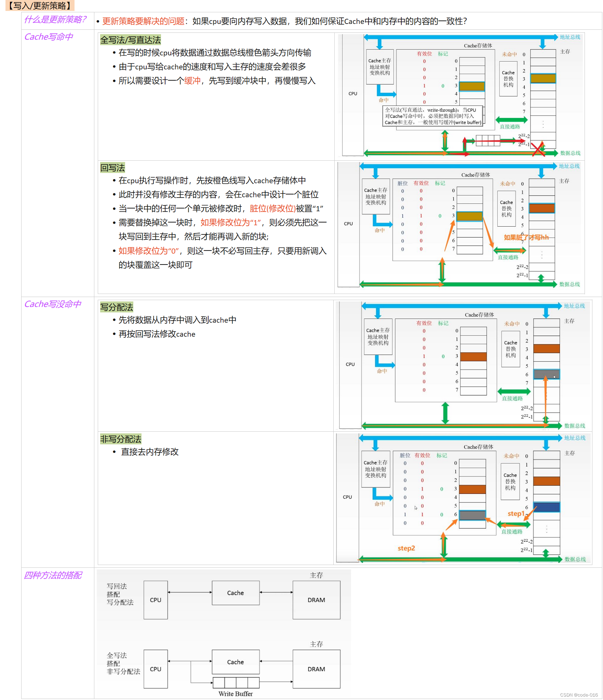
Task: Click bullet 再按回写法修改cache
Action: click(157, 334)
